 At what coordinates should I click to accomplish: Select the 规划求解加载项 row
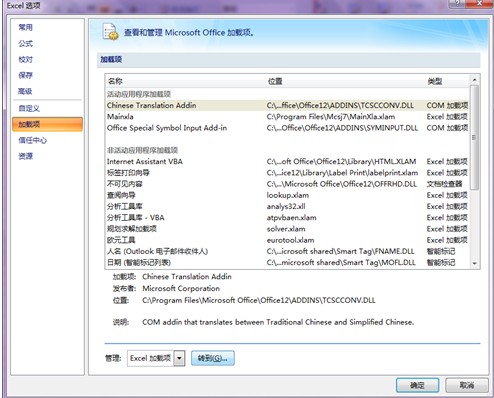287,229
